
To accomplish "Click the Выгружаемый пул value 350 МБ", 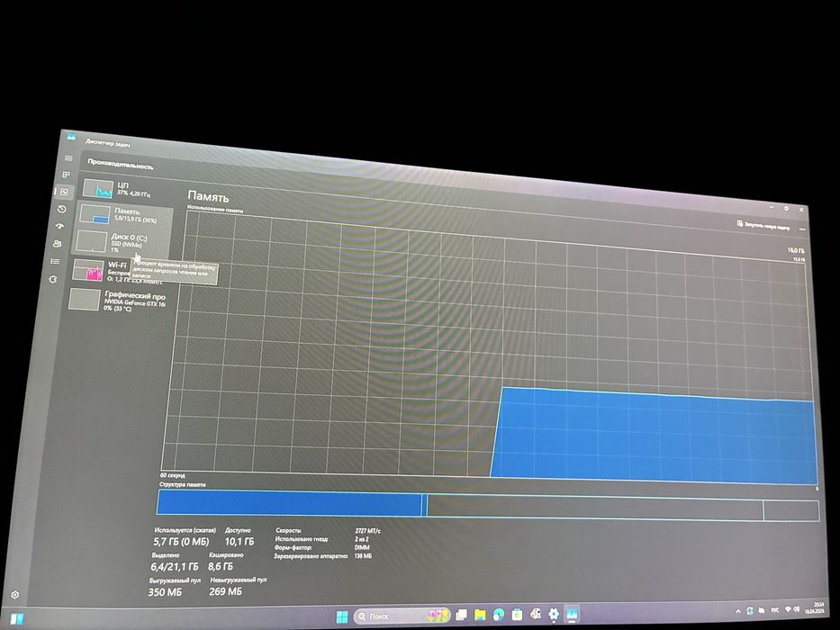I will point(165,592).
